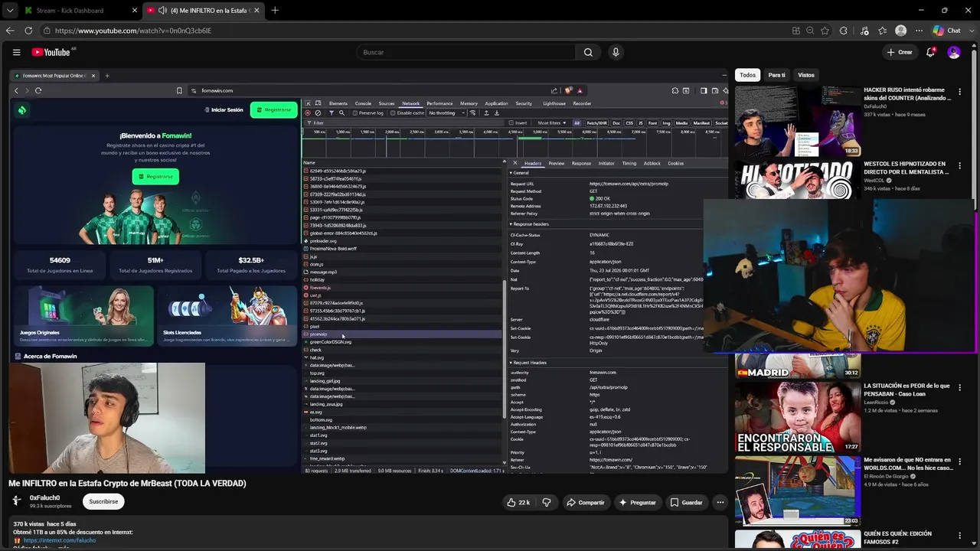
Task: Search YouTube with the magnifier button
Action: 588,52
